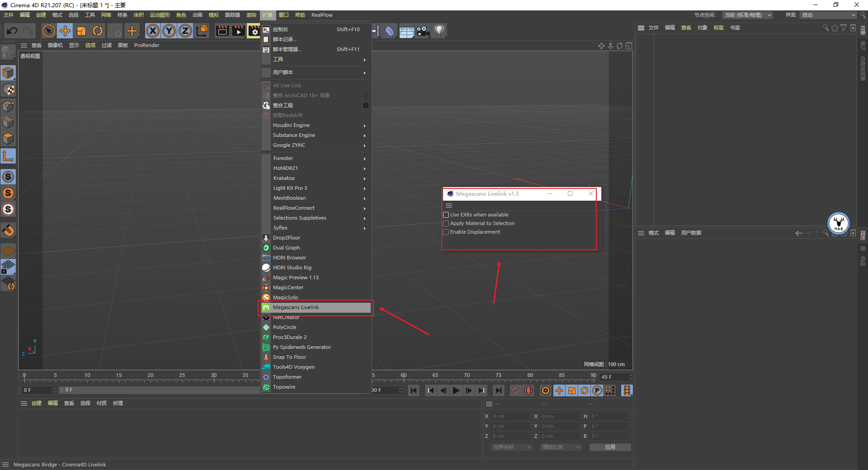The image size is (868, 470).
Task: Click the coordinate system cube icon
Action: coord(202,31)
